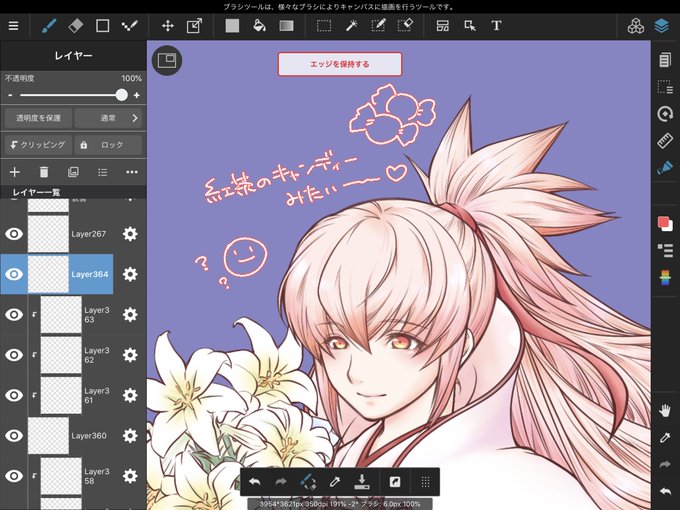Click the opacity plus button
The image size is (680, 510).
[x=137, y=95]
